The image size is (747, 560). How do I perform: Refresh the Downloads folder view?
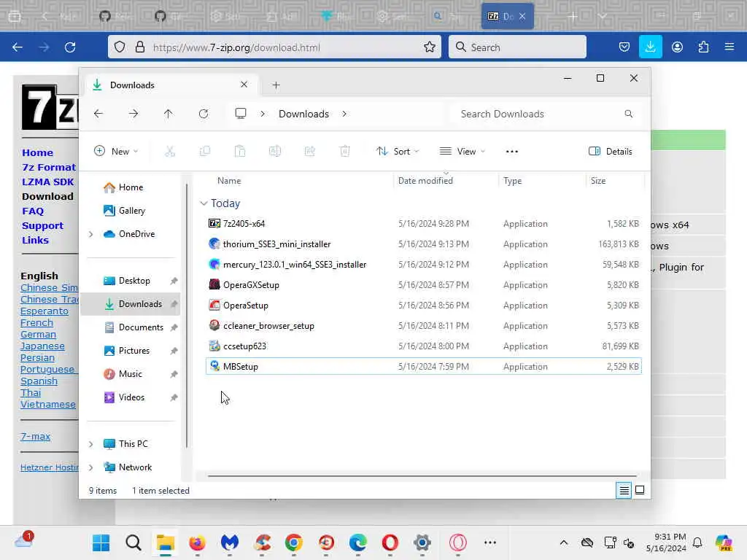(x=204, y=114)
